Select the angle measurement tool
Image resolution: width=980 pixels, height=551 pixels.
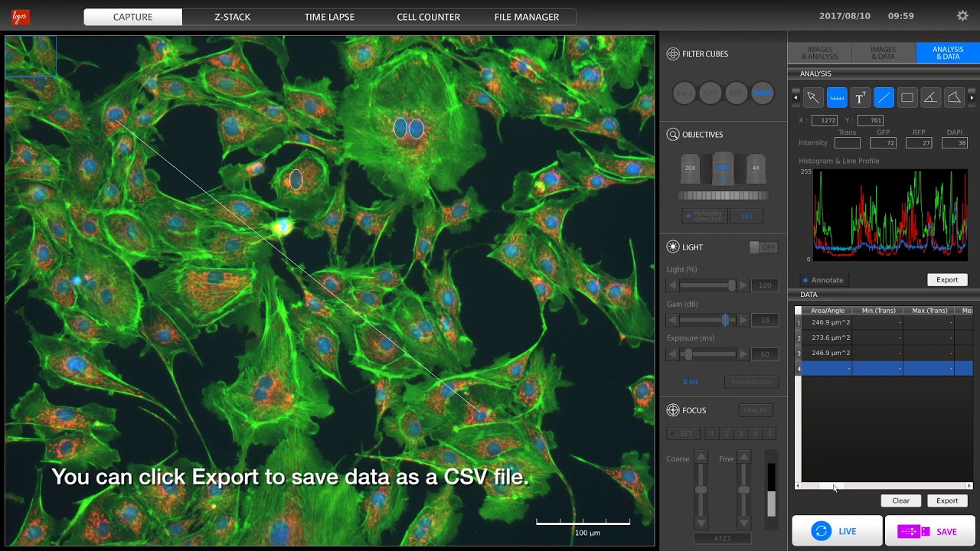(x=930, y=97)
